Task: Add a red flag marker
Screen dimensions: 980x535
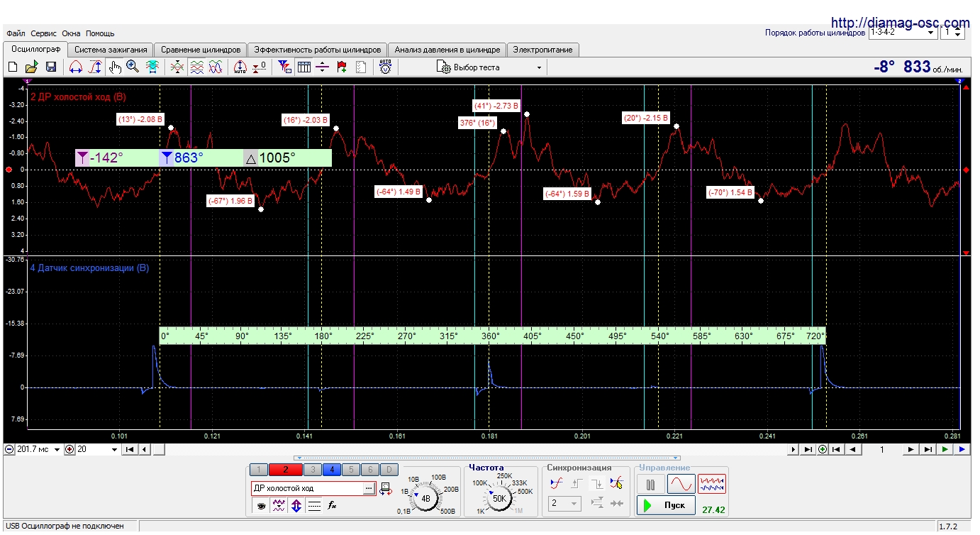Action: 341,67
